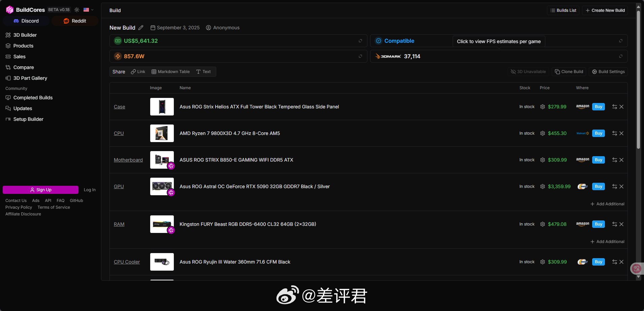Click the 3D badge on motherboard thumbnail
The height and width of the screenshot is (311, 644).
click(171, 166)
